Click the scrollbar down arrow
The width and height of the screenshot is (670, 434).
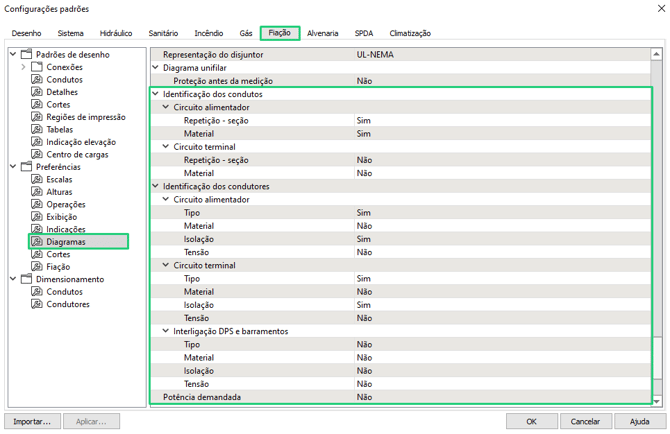[657, 401]
